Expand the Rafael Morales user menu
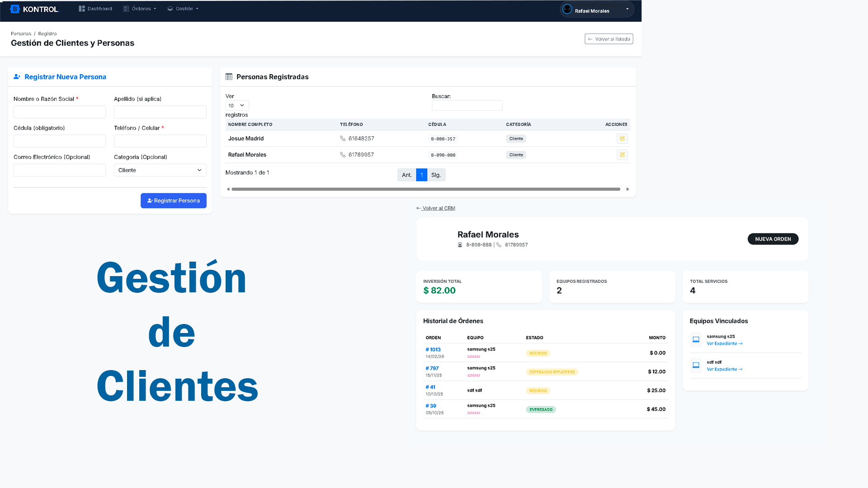The image size is (868, 488). (x=627, y=9)
